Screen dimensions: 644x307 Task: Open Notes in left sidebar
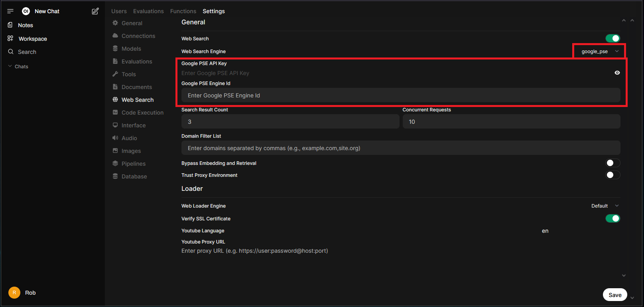click(x=26, y=25)
